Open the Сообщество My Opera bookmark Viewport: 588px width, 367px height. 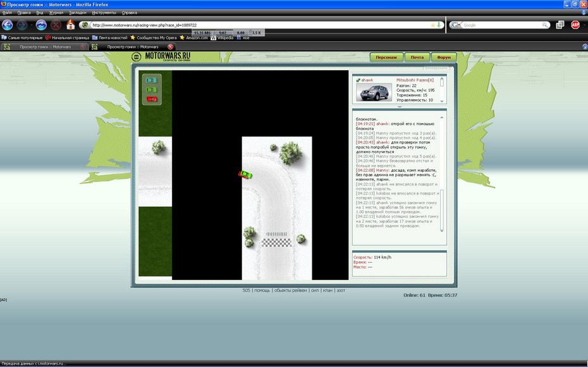tap(154, 37)
